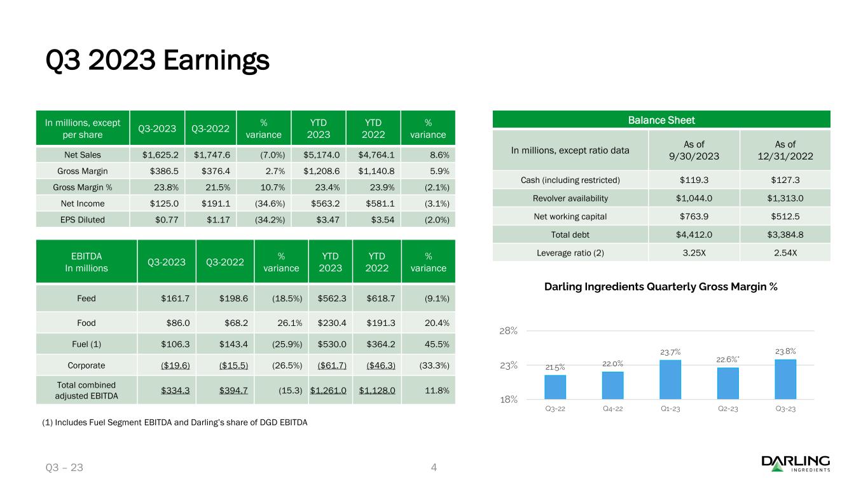Select the 8.6% variance cell
The height and width of the screenshot is (488, 868).
tap(438, 154)
